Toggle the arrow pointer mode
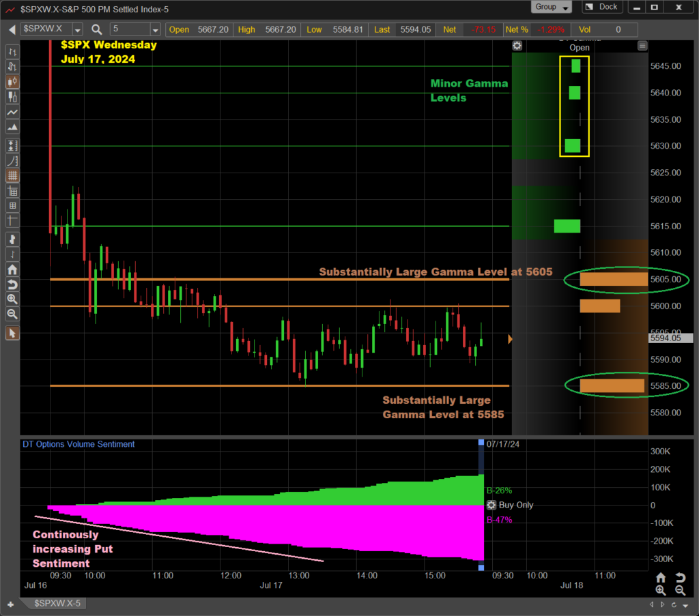The width and height of the screenshot is (699, 616). click(12, 333)
